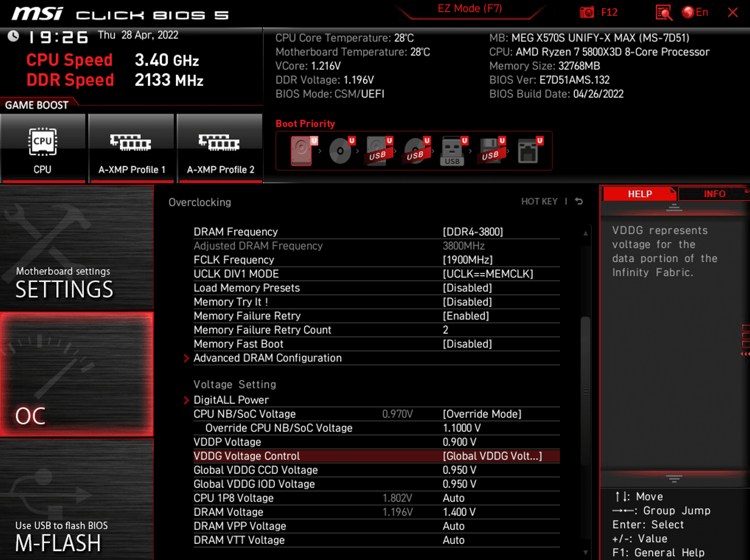Image resolution: width=750 pixels, height=560 pixels.
Task: Click the HOT KEY label
Action: coord(539,202)
